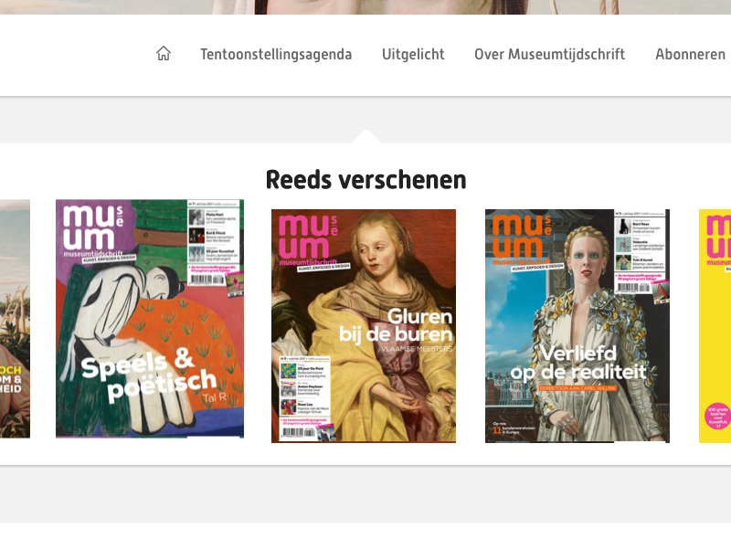Open the Uitgelicht menu item

coord(413,54)
